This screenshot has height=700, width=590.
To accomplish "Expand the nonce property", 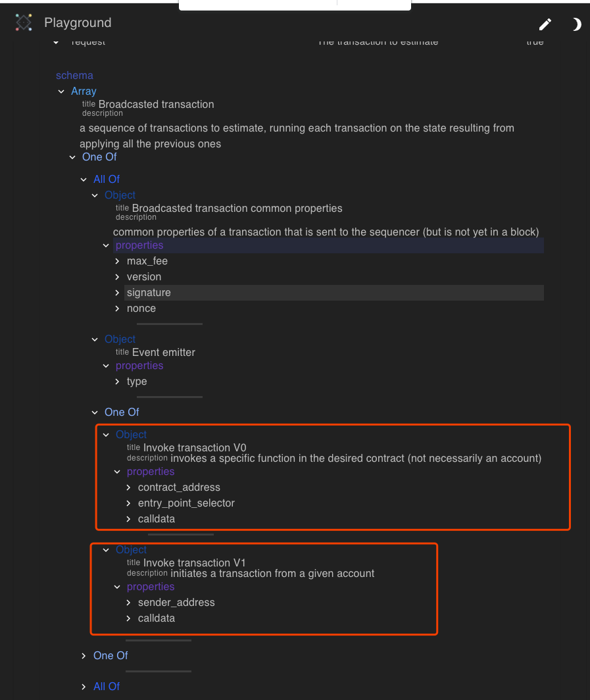I will [116, 308].
